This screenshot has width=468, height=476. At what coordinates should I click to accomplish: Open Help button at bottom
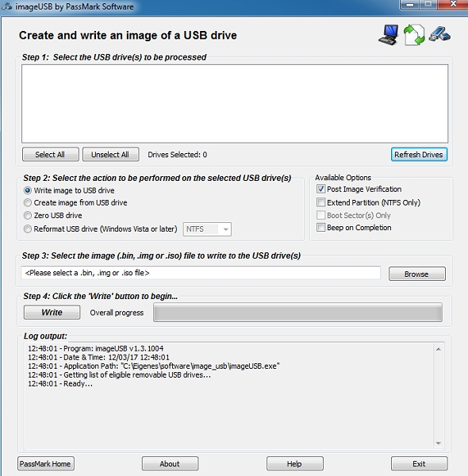[x=295, y=463]
